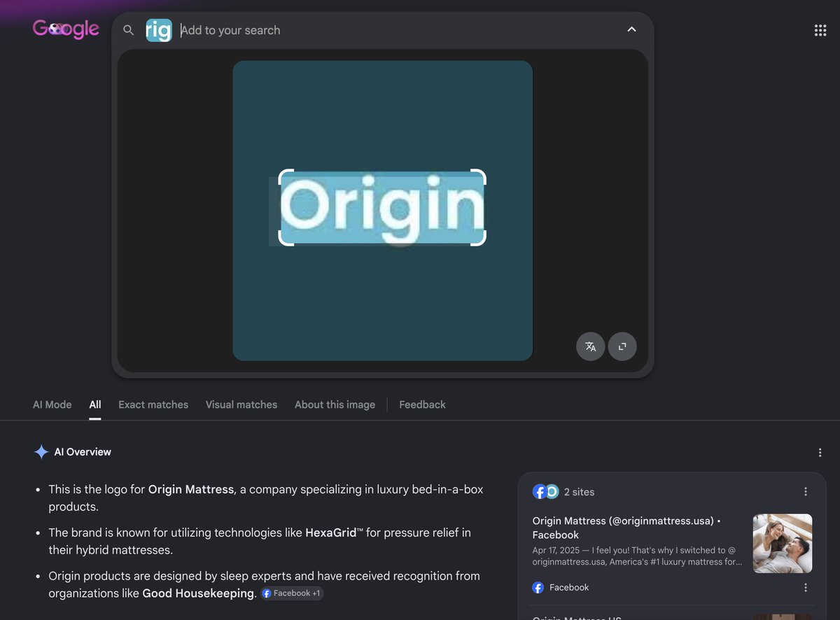The height and width of the screenshot is (620, 840).
Task: Click the "AI Overview" heading text
Action: pos(83,452)
